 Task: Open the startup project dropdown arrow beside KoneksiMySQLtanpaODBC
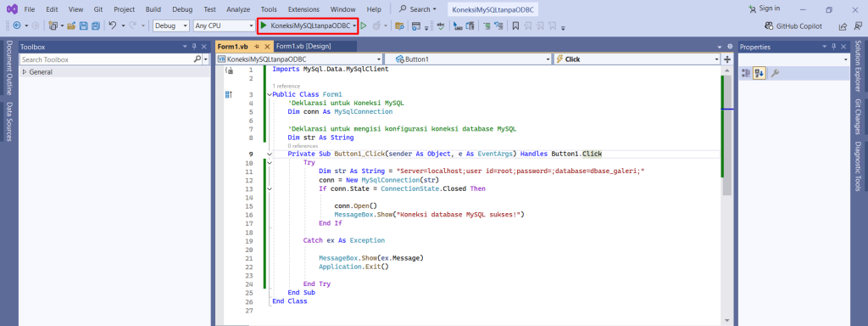pyautogui.click(x=353, y=25)
